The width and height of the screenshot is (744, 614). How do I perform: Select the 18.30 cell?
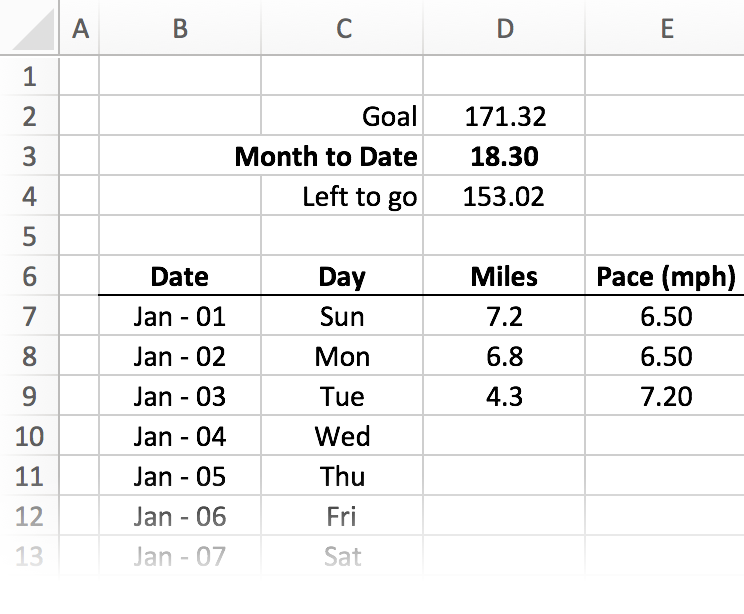[x=504, y=156]
